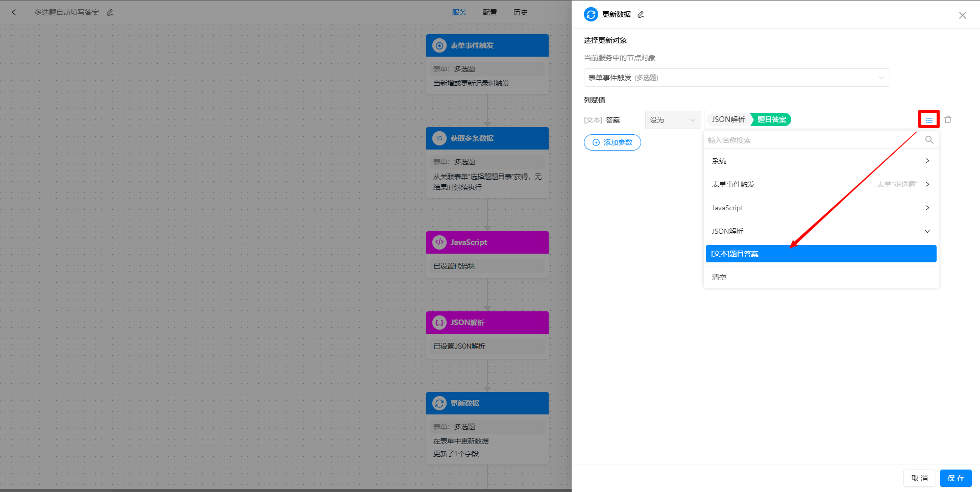This screenshot has height=492, width=980.
Task: Switch to the 历史 tab
Action: coord(520,12)
